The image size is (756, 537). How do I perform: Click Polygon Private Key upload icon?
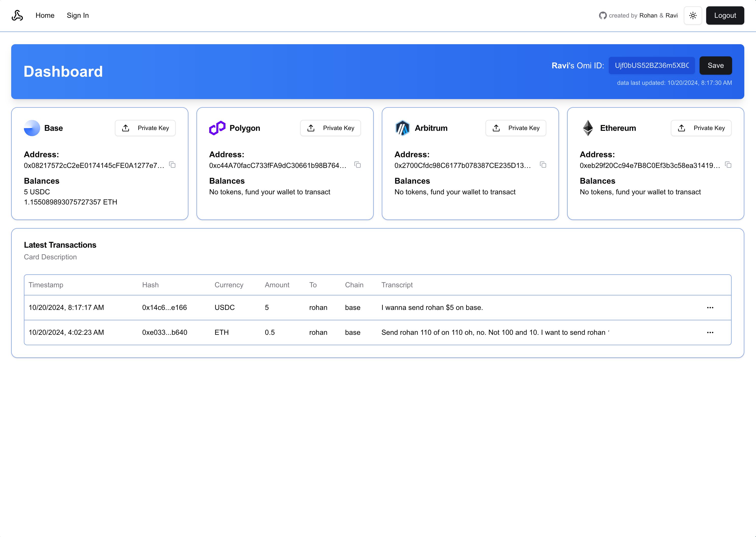coord(311,128)
